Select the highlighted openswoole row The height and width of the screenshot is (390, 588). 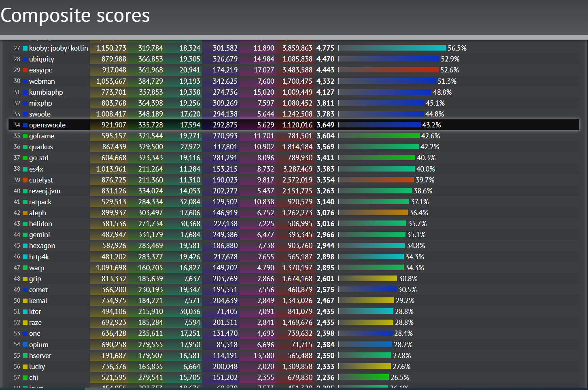coord(162,125)
